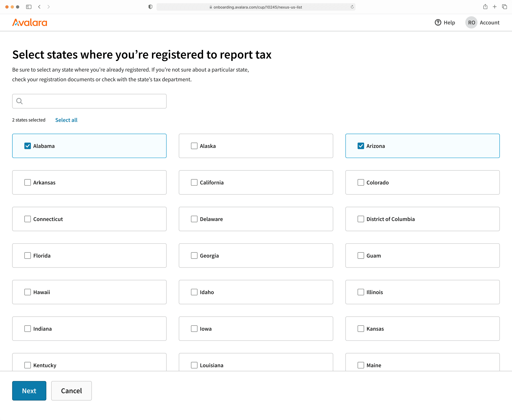Click the Select all link
Viewport: 512px width, 420px height.
(66, 120)
